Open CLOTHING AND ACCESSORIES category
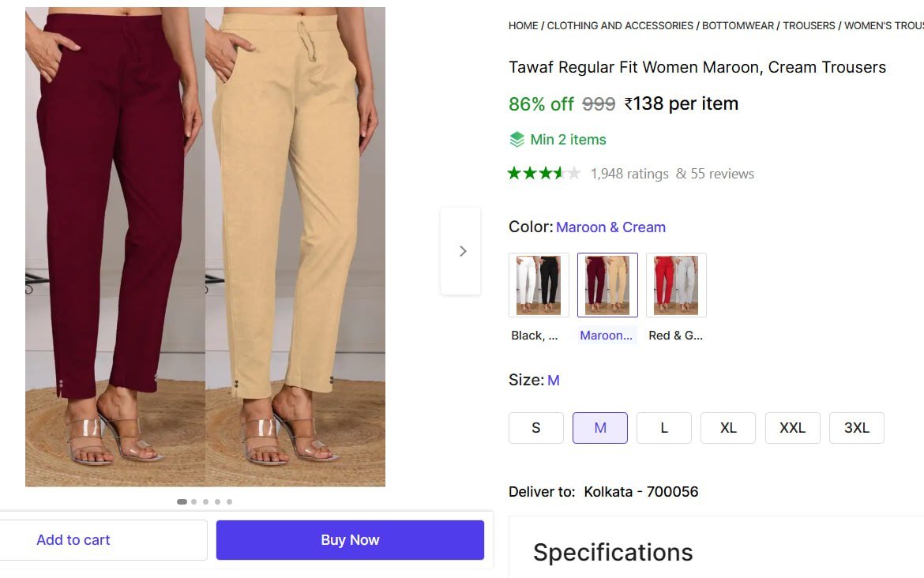This screenshot has width=924, height=578. coord(620,25)
